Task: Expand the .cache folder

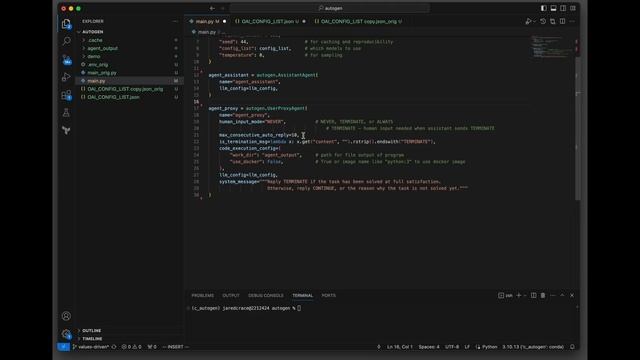Action: tap(95, 40)
